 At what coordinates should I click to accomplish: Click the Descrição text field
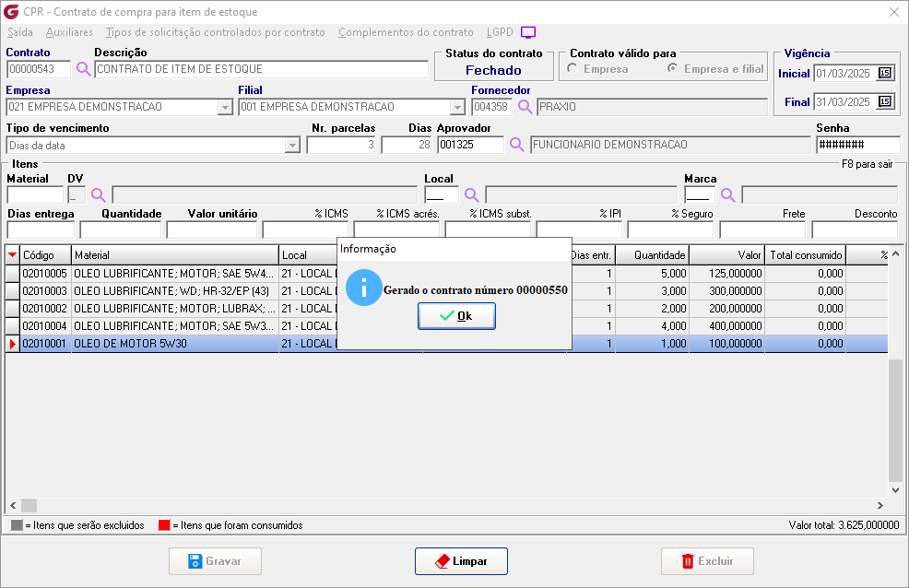[261, 69]
